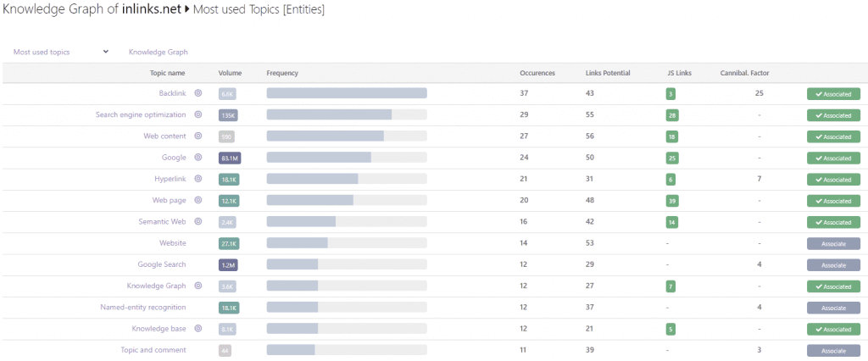
Task: Click the target icon beside Semantic Web
Action: (x=198, y=222)
